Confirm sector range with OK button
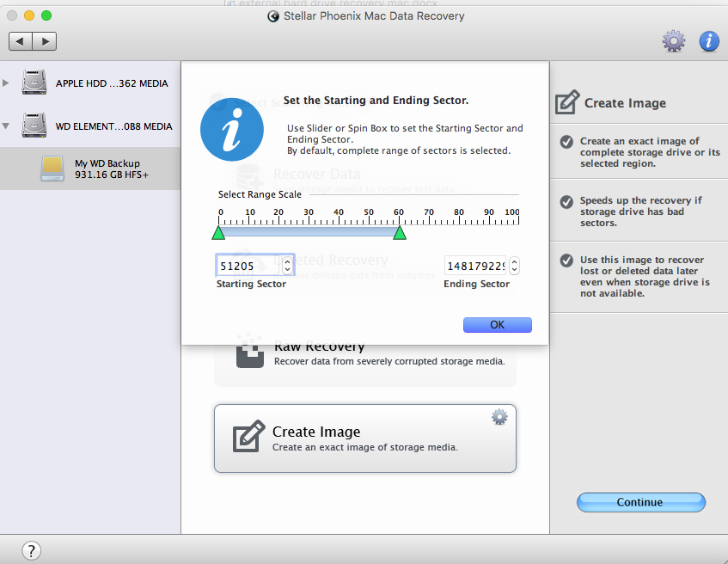This screenshot has width=728, height=564. tap(498, 325)
